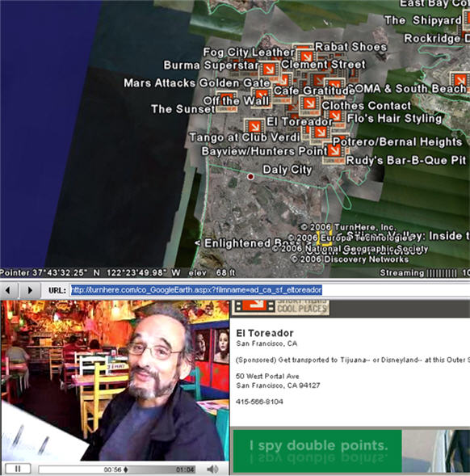Pause the El Toreador video

click(x=18, y=469)
